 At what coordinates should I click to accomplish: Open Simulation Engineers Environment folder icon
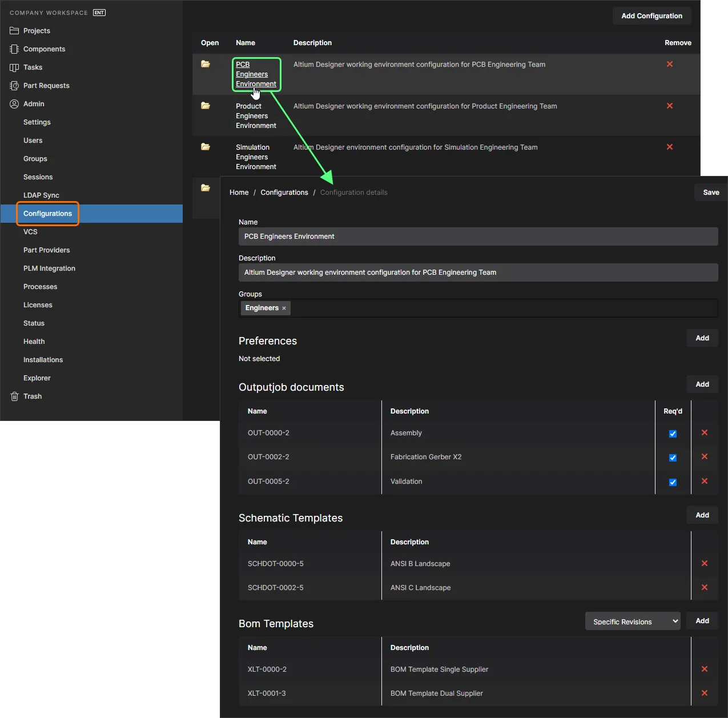click(x=206, y=147)
